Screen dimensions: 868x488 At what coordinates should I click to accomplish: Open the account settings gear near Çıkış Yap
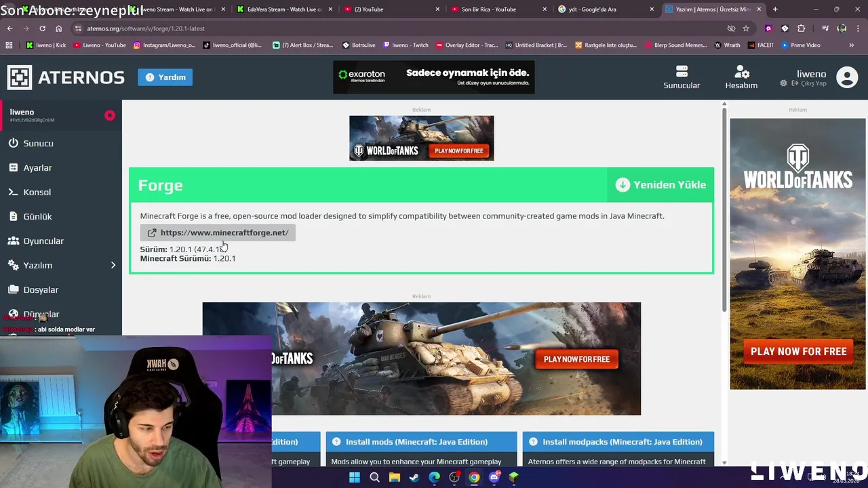784,83
